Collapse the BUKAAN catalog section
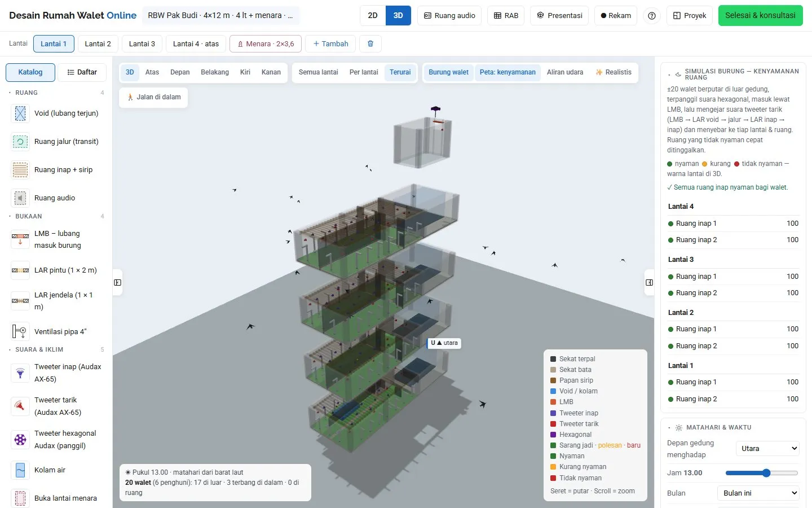This screenshot has width=812, height=508. click(56, 216)
